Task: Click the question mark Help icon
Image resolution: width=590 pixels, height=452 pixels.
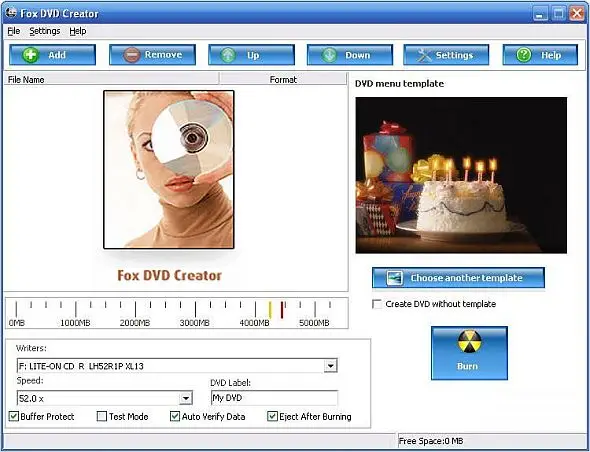Action: click(524, 55)
